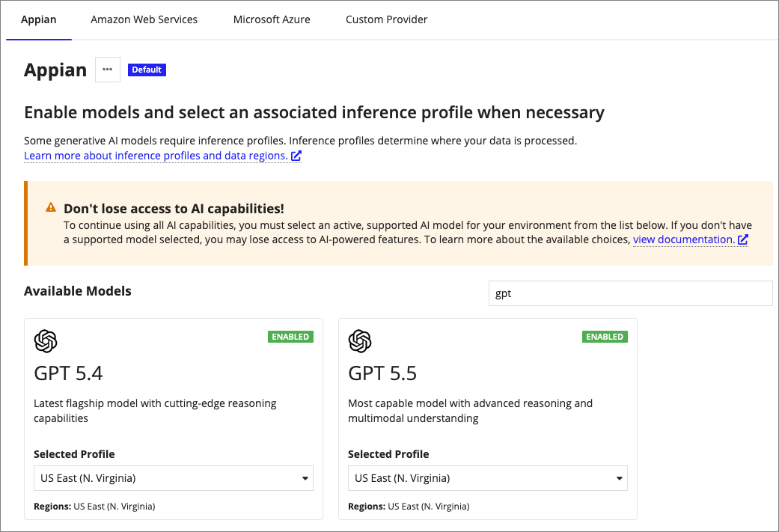
Task: Click the Don't lose access to AI capabilities heading
Action: (174, 209)
